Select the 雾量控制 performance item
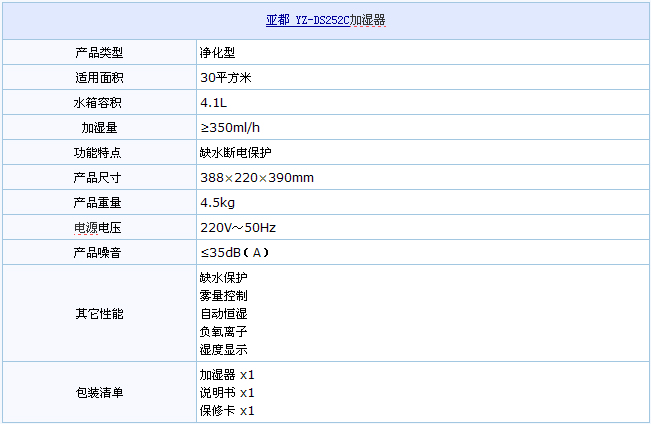 pos(223,296)
